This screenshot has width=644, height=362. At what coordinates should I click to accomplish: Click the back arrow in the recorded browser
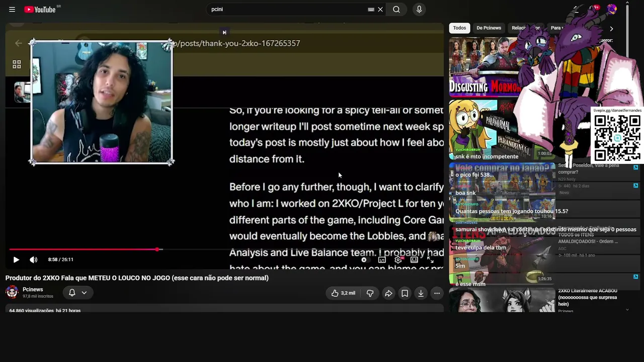(19, 43)
